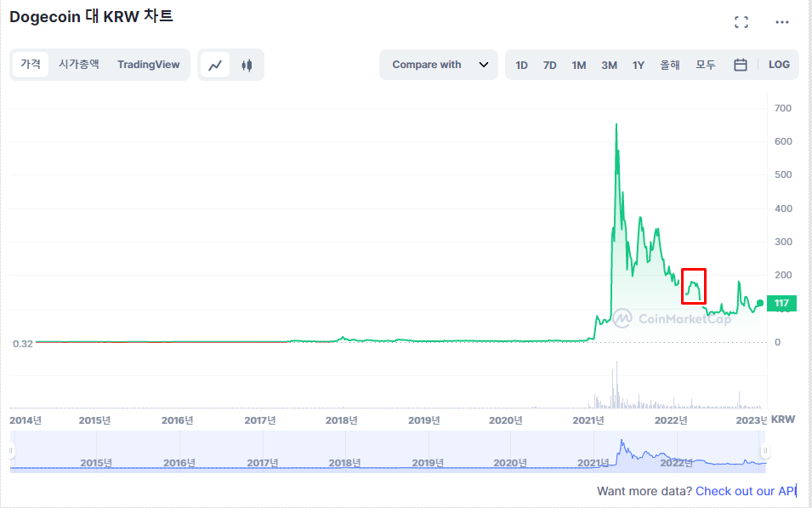Click the current price label 117
The height and width of the screenshot is (508, 812).
click(781, 303)
